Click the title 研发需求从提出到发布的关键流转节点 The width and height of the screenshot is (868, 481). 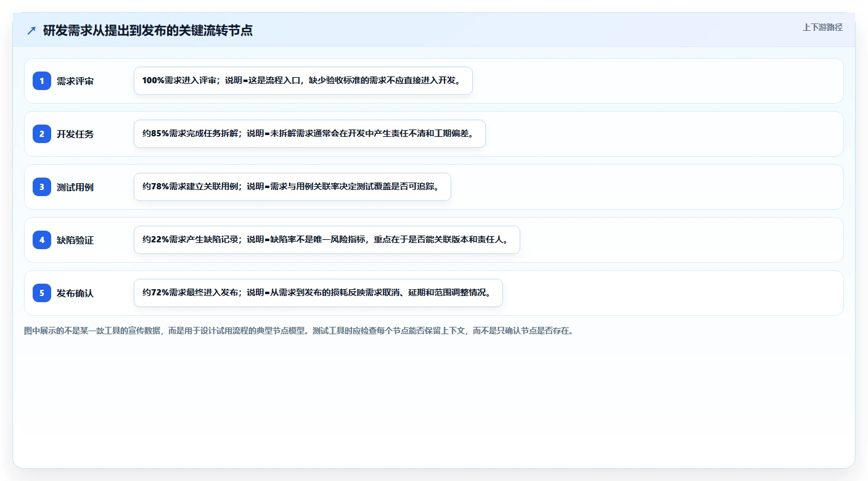click(x=148, y=30)
